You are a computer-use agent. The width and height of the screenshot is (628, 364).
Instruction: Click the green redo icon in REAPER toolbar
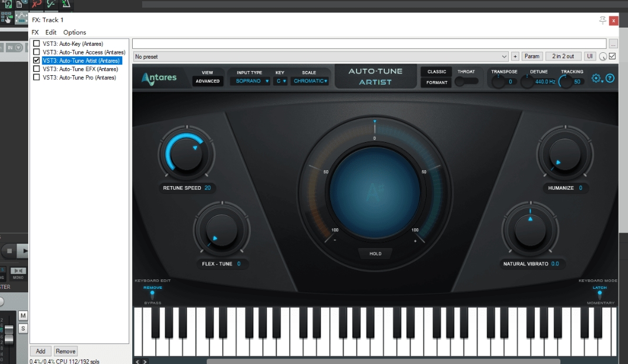coord(51,4)
